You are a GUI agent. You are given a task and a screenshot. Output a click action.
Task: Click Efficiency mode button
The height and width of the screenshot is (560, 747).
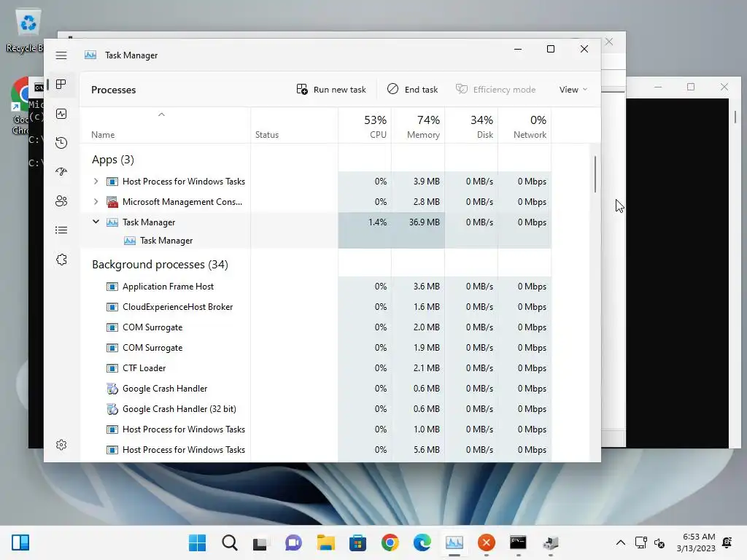(495, 90)
